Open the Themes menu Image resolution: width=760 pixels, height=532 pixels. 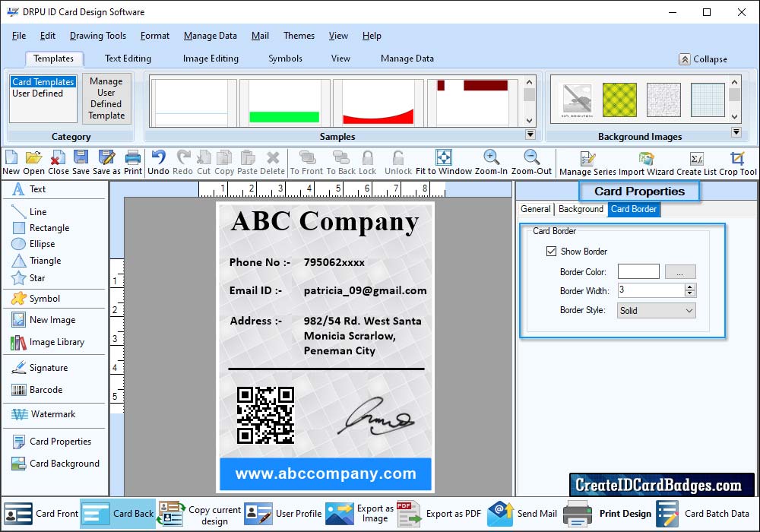[x=299, y=36]
